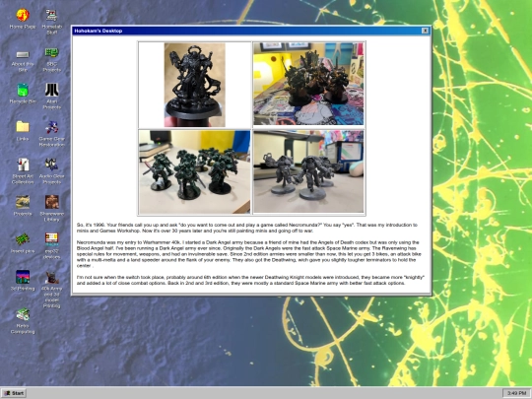Viewport: 532px width, 399px height.
Task: Click the Start button on the taskbar
Action: click(14, 393)
